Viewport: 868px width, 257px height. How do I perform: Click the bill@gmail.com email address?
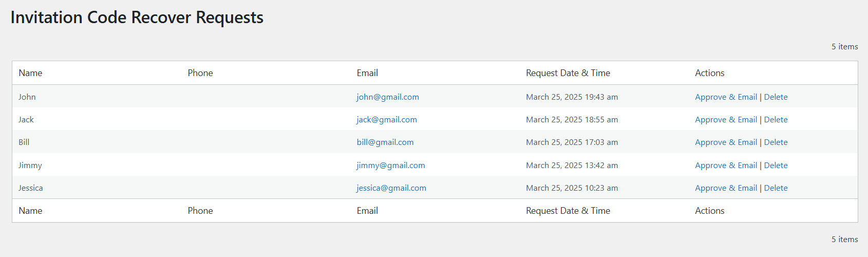(385, 142)
